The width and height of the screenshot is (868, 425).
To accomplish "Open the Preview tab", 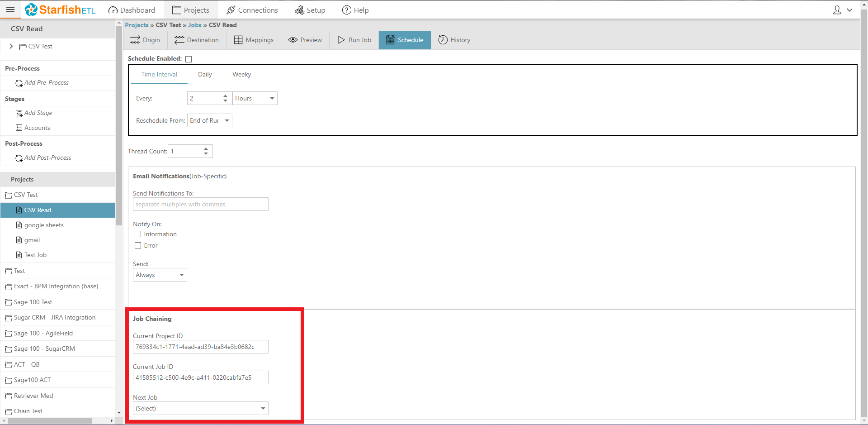I will point(305,40).
